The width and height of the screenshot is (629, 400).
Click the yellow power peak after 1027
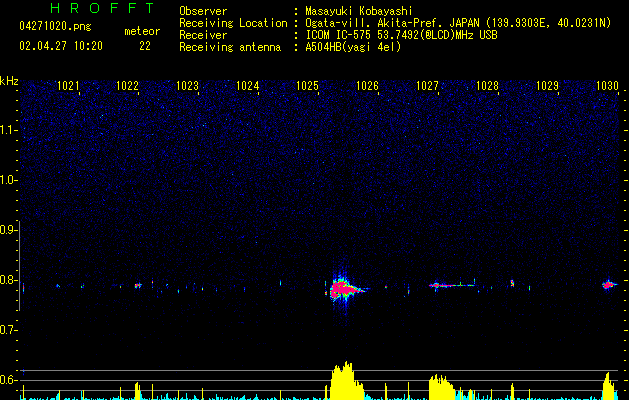441,387
